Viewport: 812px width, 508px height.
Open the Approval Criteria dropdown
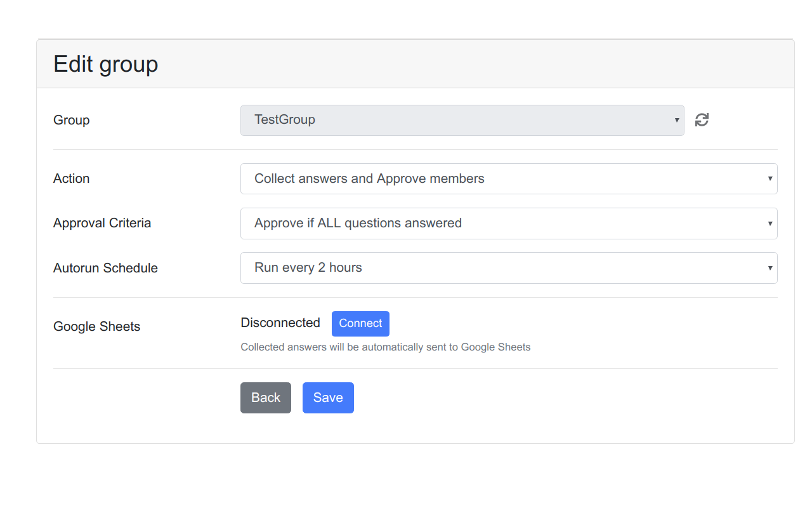(x=507, y=224)
